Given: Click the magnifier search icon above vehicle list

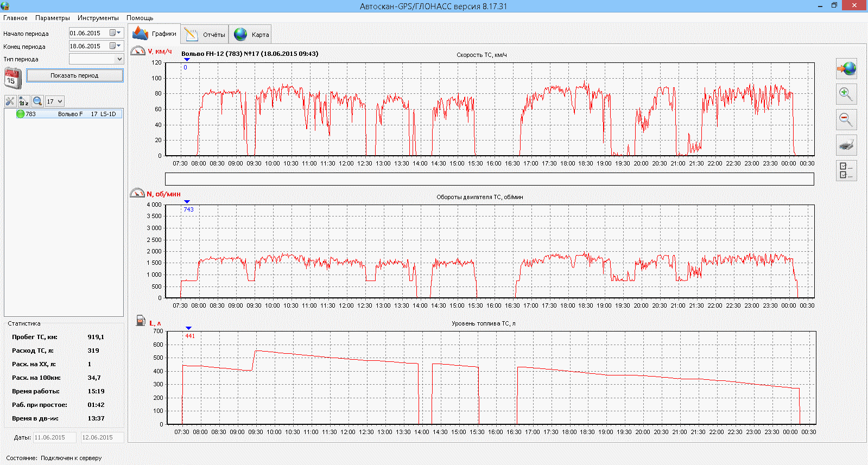Looking at the screenshot, I should pos(37,101).
